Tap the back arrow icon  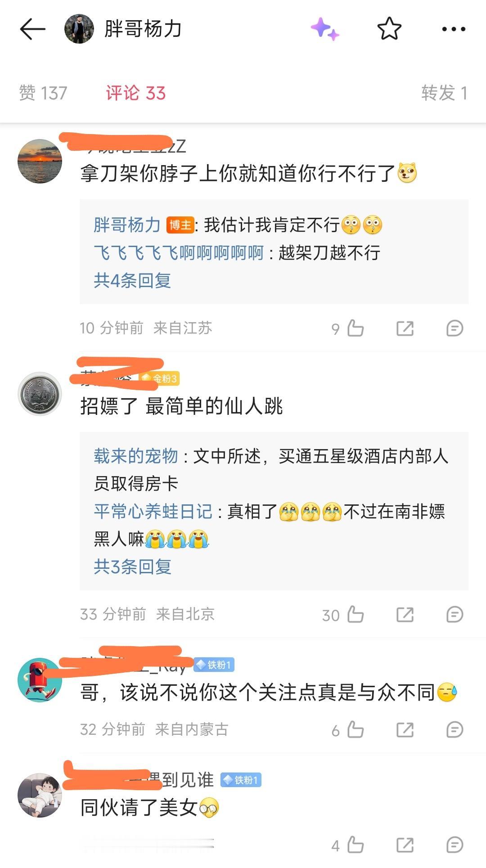(x=33, y=29)
